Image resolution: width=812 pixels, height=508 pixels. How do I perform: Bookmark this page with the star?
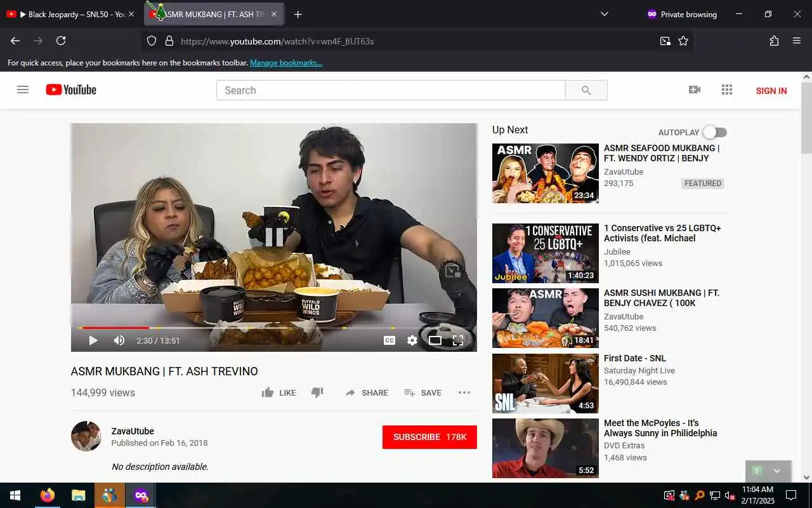[683, 41]
